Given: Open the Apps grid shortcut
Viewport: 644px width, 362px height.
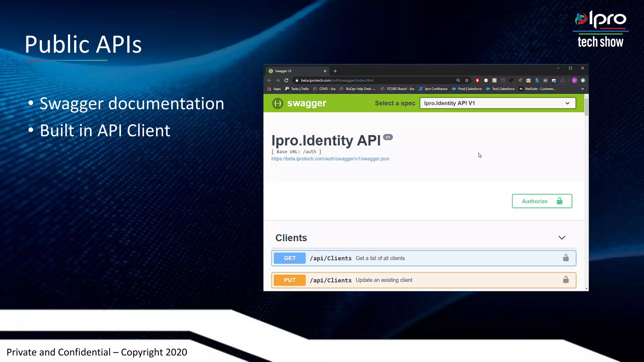Looking at the screenshot, I should pos(274,89).
